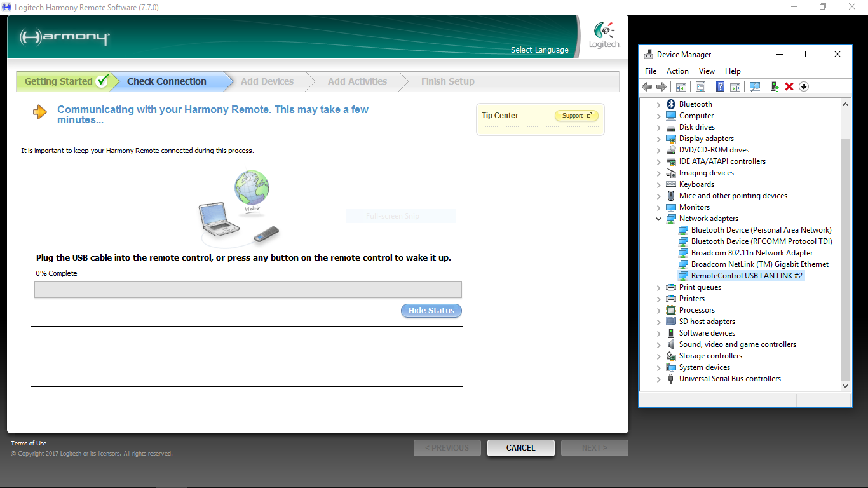
Task: Select Broadcom 802.11n Network Adapter
Action: pos(752,253)
